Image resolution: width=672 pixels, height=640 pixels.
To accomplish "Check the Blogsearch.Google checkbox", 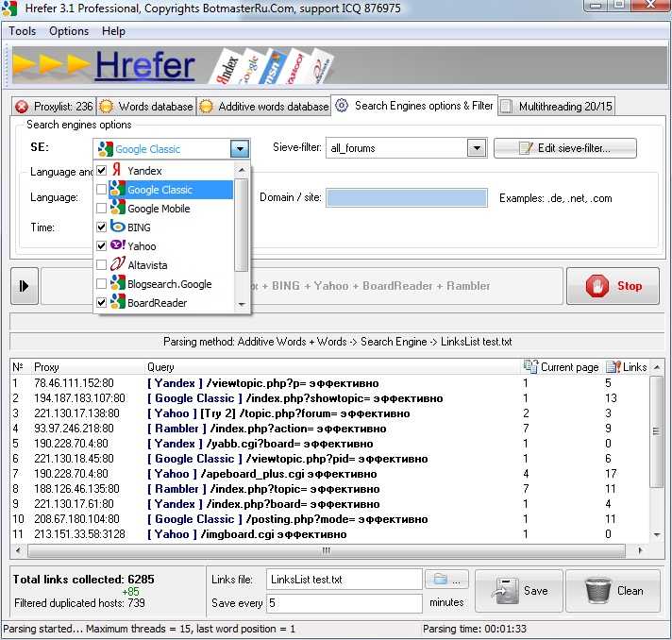I will click(x=101, y=284).
